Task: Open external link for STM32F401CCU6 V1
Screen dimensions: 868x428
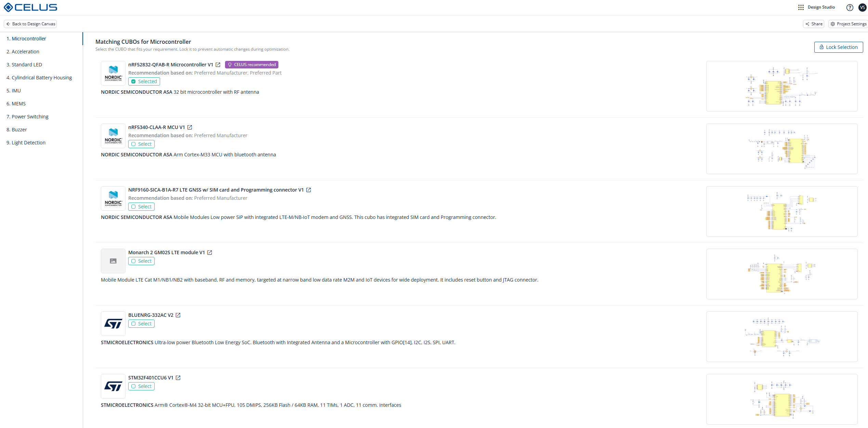Action: tap(178, 378)
